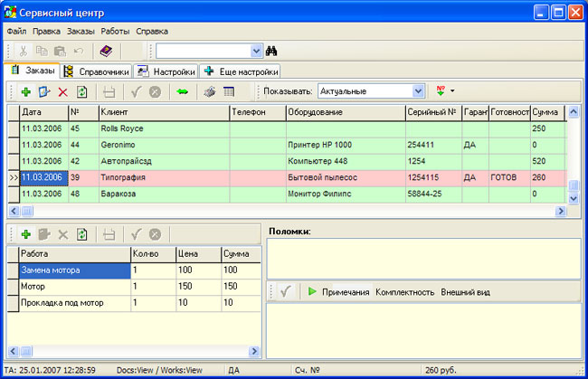Switch to the Настройки tab

pyautogui.click(x=166, y=71)
